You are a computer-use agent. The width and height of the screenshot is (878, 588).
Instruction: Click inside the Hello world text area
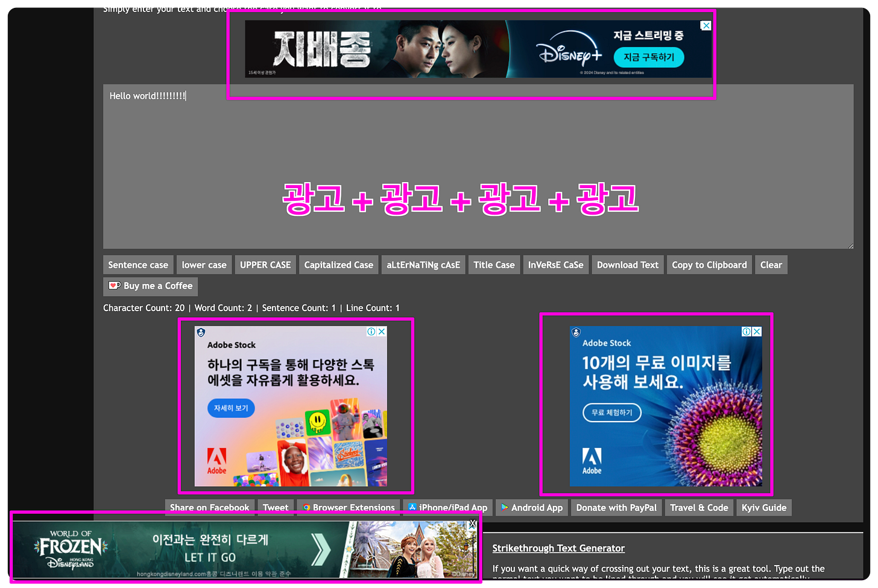(478, 166)
